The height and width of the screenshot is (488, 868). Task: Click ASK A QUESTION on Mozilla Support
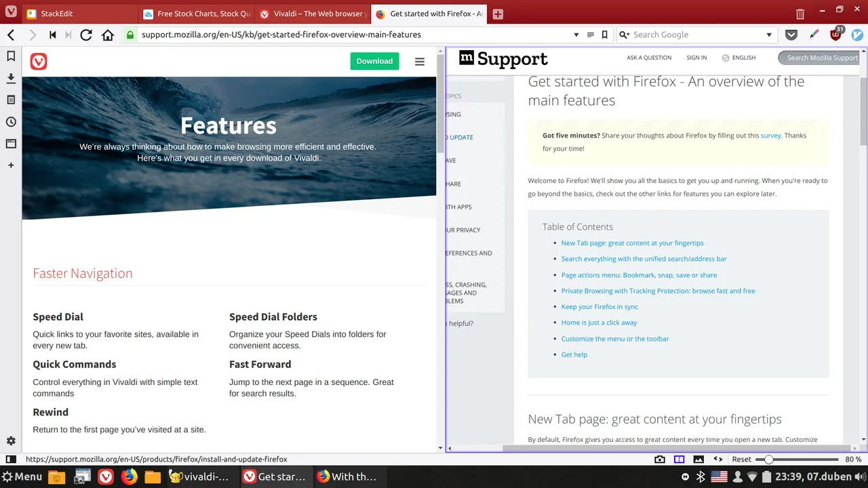pos(649,58)
